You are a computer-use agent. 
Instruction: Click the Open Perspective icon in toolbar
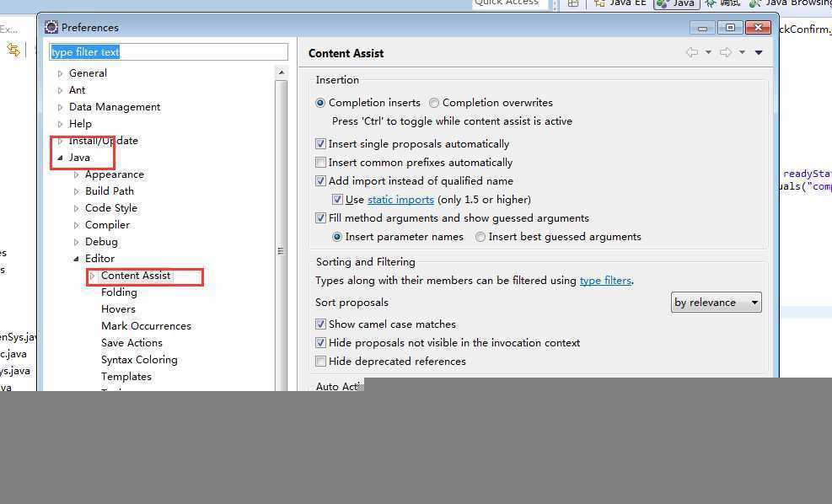tap(573, 3)
